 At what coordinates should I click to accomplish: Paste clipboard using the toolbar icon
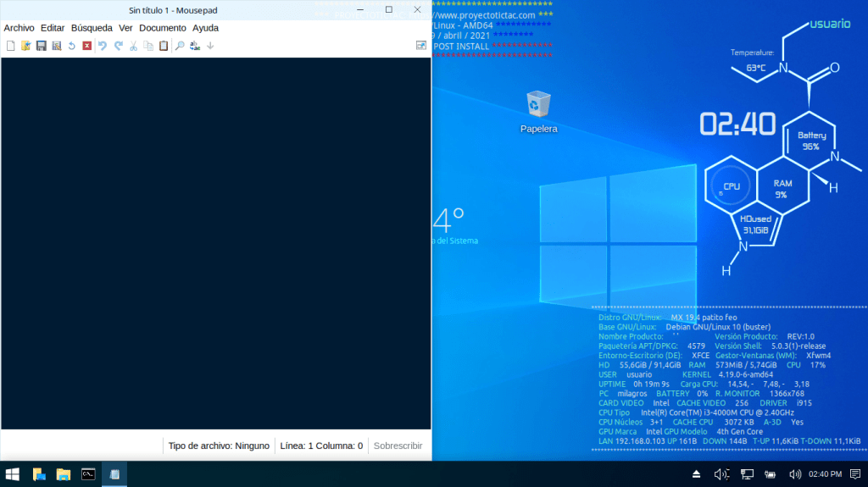tap(164, 46)
